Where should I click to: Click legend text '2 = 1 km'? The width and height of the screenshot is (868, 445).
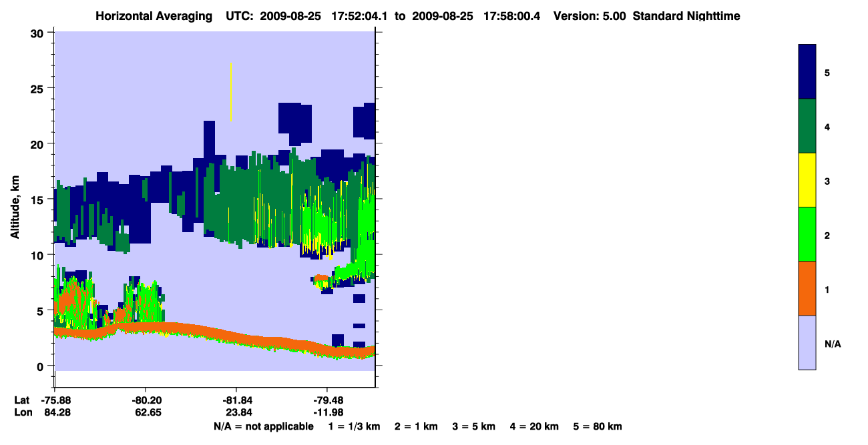click(416, 426)
